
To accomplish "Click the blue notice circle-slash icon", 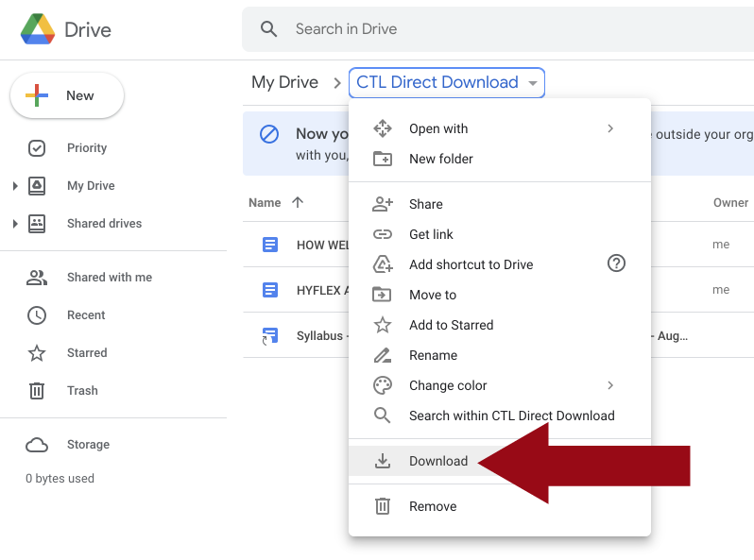I will click(269, 134).
